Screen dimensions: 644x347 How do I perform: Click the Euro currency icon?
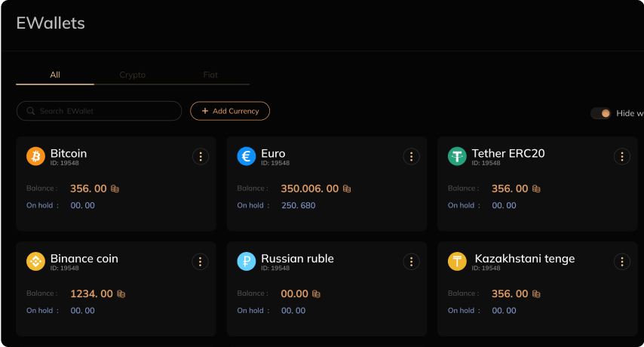pyautogui.click(x=246, y=156)
